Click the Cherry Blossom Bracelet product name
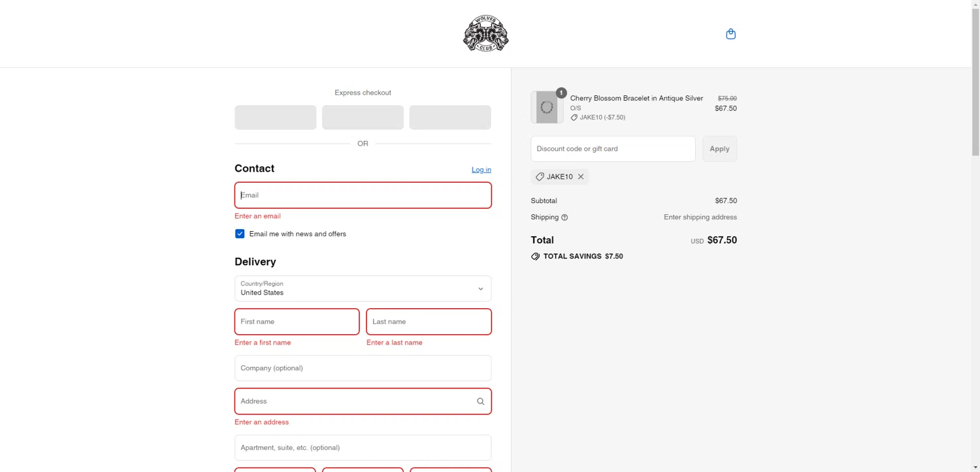This screenshot has height=472, width=980. tap(636, 99)
